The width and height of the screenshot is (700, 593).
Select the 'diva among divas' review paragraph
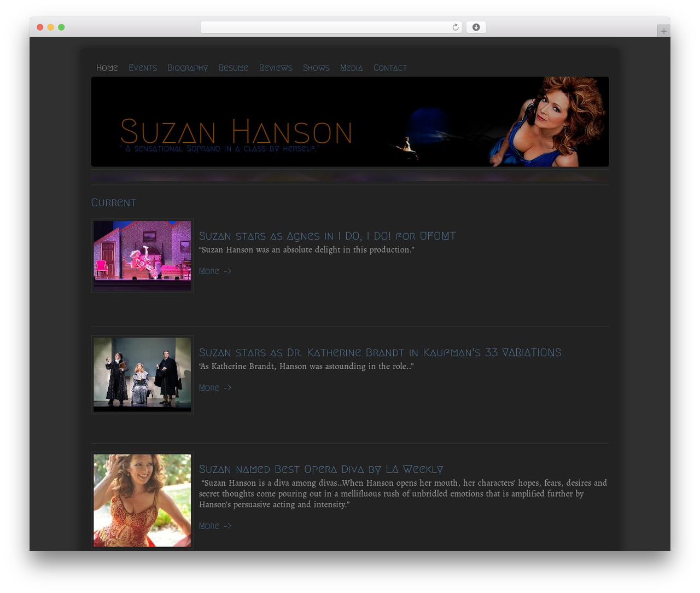pos(403,493)
